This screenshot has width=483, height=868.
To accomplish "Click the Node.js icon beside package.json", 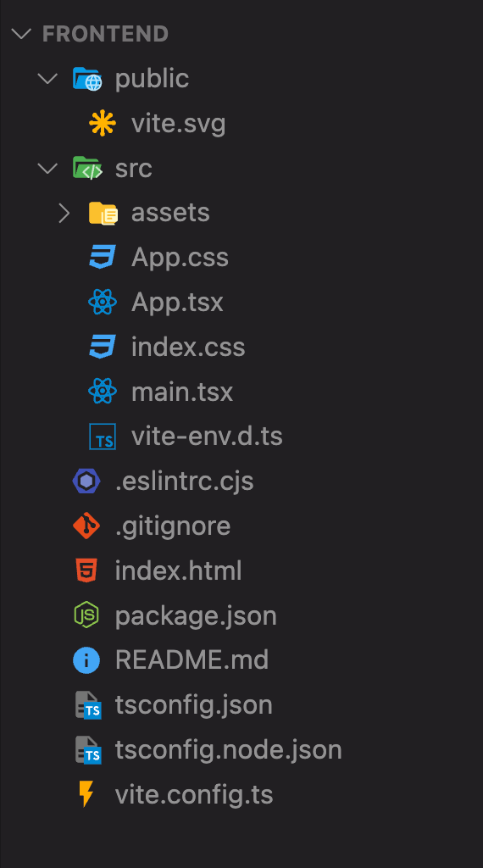I will (x=86, y=615).
